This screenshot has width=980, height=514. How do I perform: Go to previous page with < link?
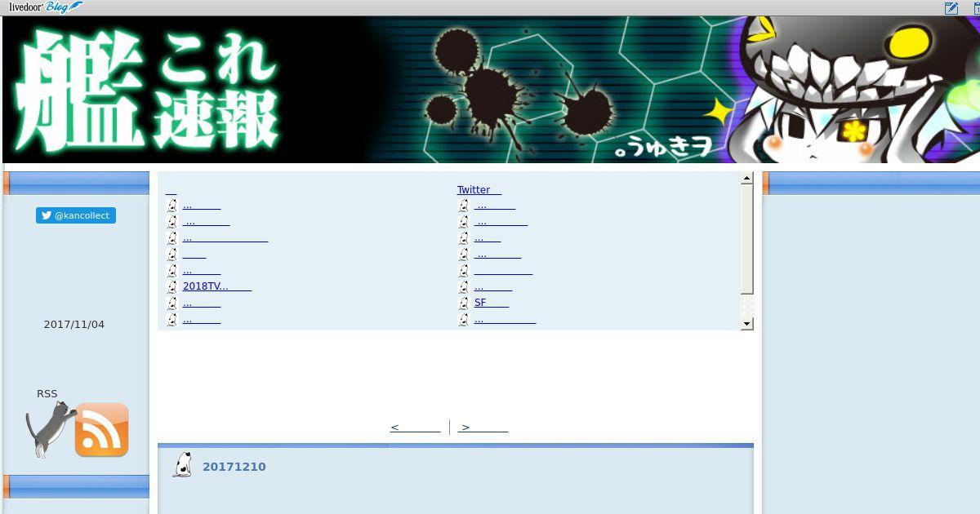point(415,428)
